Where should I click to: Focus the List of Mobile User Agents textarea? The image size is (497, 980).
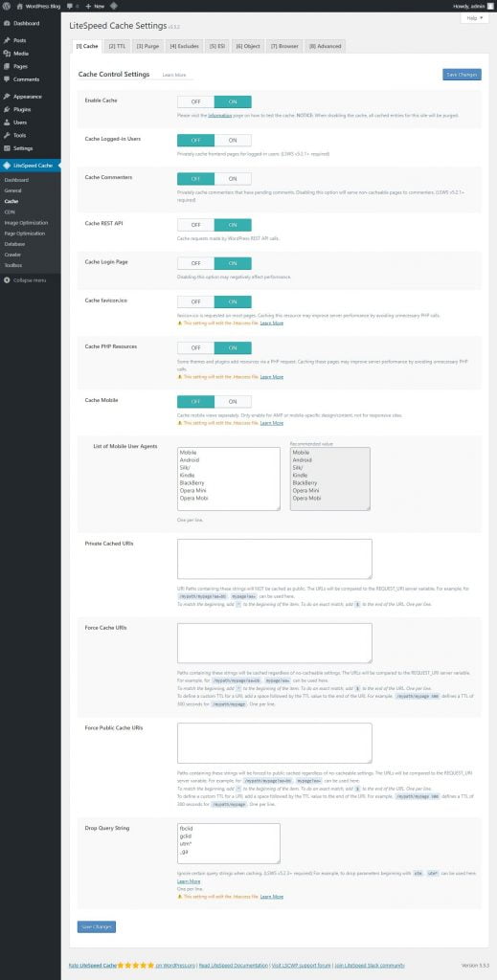click(229, 479)
